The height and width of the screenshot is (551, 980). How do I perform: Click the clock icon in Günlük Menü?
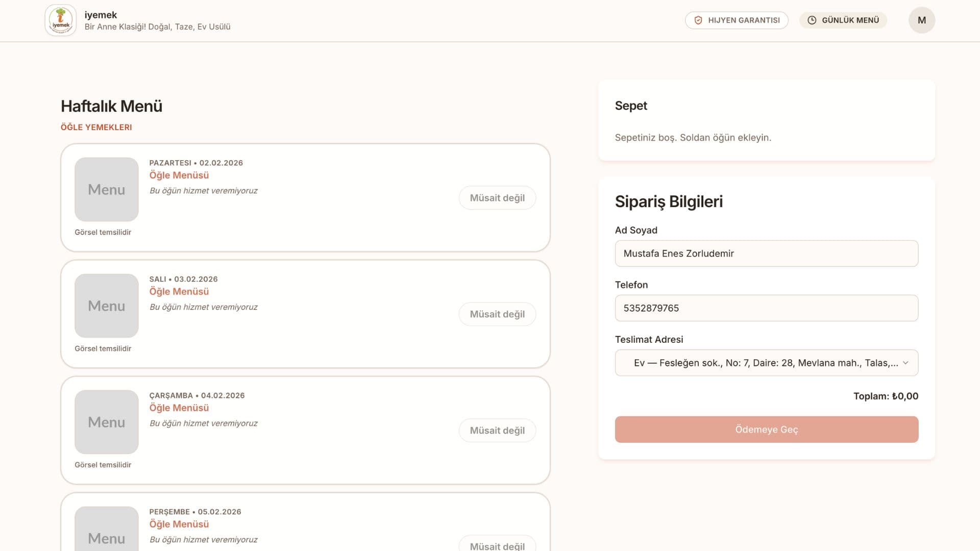click(812, 20)
